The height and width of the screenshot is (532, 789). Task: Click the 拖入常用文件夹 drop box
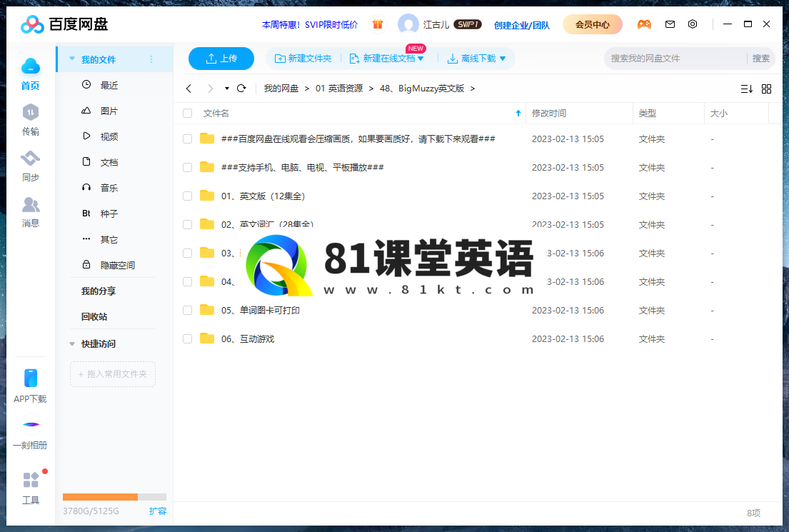113,374
